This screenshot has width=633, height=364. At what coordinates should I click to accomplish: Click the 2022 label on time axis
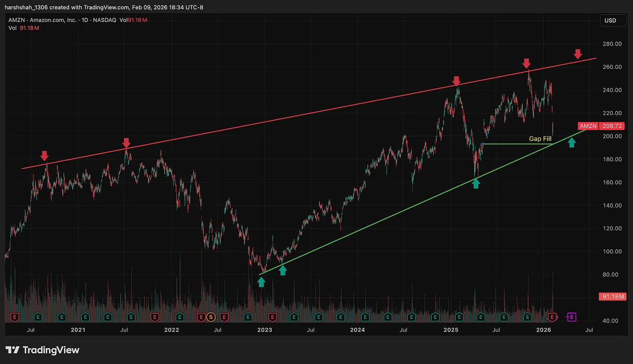pyautogui.click(x=171, y=330)
